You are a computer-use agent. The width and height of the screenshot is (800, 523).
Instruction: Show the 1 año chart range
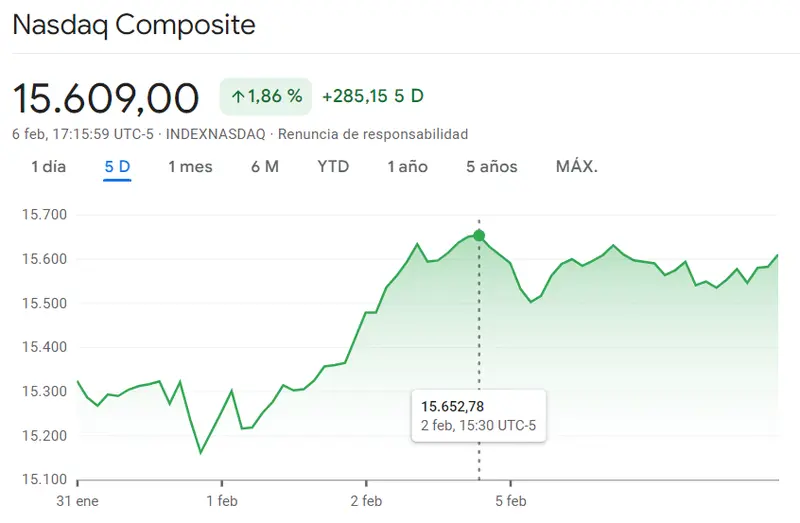(408, 167)
